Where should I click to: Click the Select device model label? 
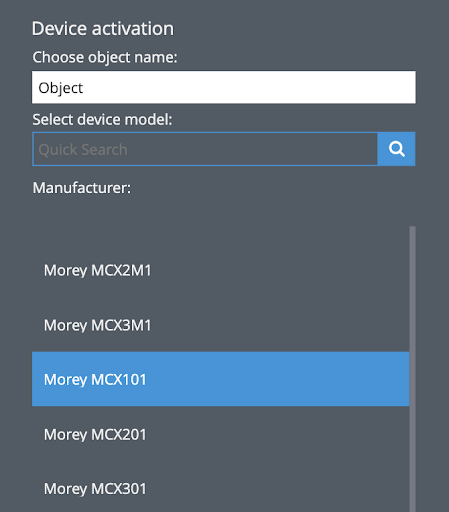(102, 119)
